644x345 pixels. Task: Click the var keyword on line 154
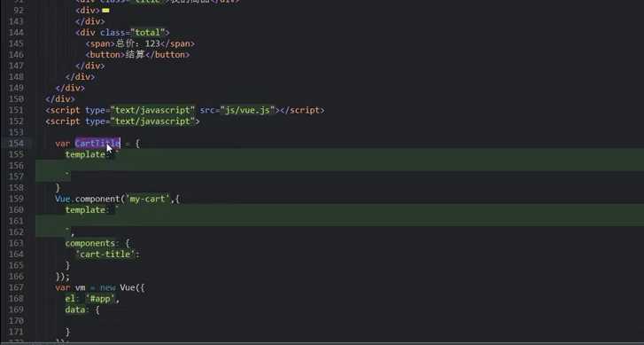point(62,143)
